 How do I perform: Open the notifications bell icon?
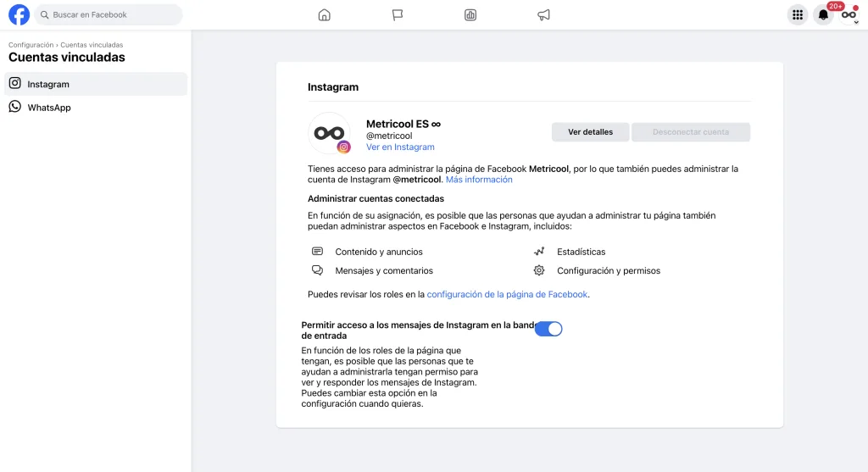point(824,15)
